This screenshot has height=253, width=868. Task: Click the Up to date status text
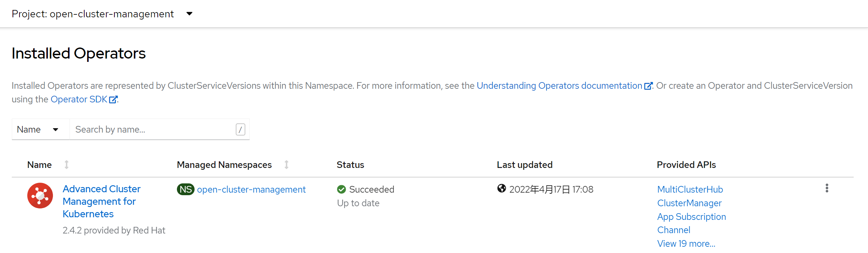358,203
